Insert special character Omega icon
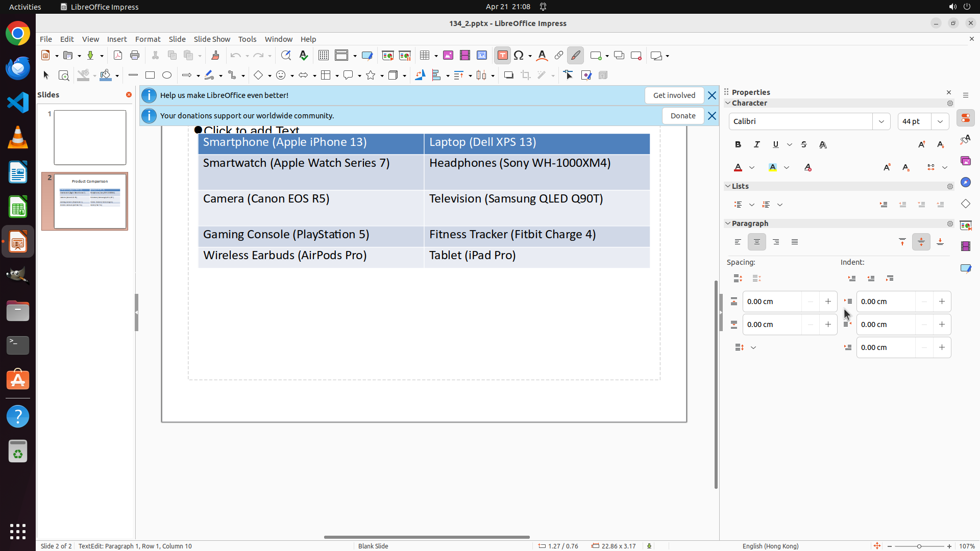 [519, 56]
